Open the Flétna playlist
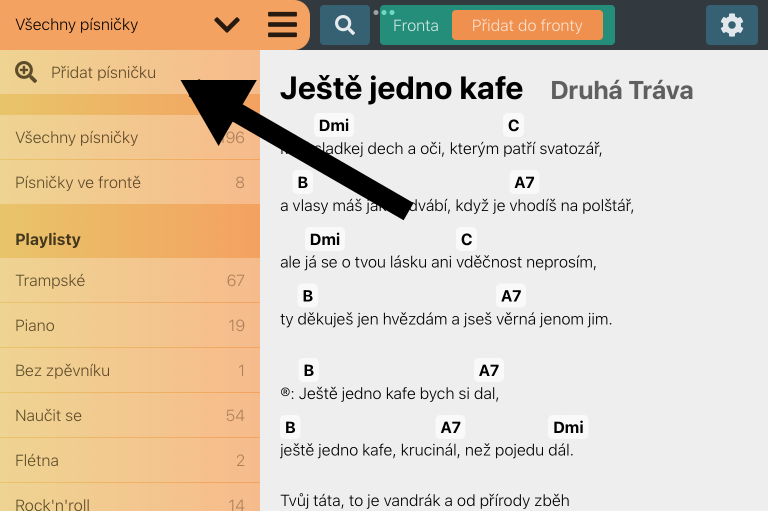Viewport: 768px width, 511px height. point(130,461)
